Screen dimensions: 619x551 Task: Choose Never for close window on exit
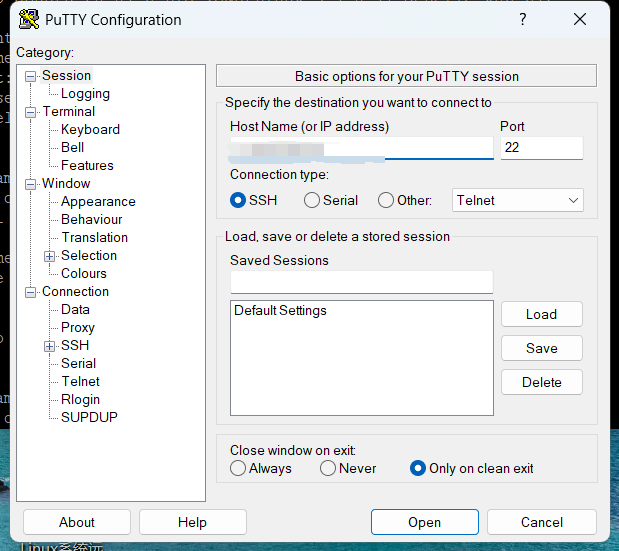coord(328,469)
